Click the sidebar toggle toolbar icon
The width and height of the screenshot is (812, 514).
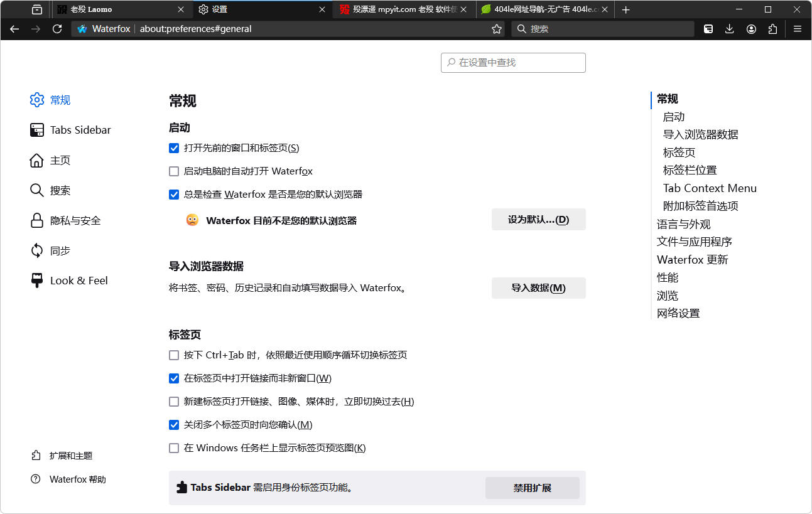click(708, 29)
